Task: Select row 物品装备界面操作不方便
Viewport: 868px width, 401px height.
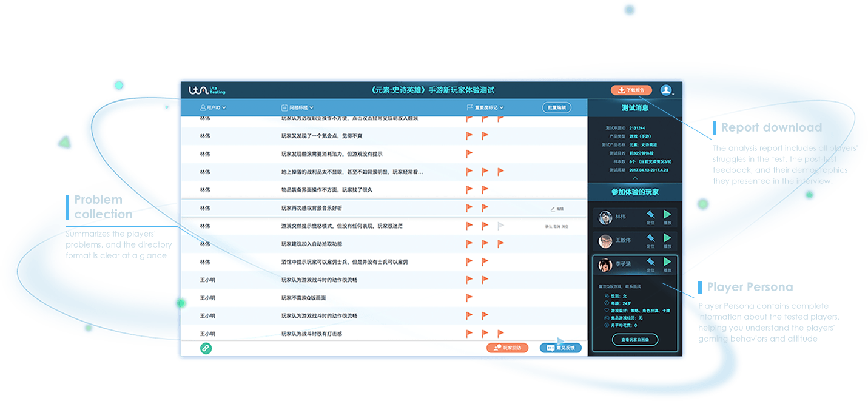Action: pos(384,190)
